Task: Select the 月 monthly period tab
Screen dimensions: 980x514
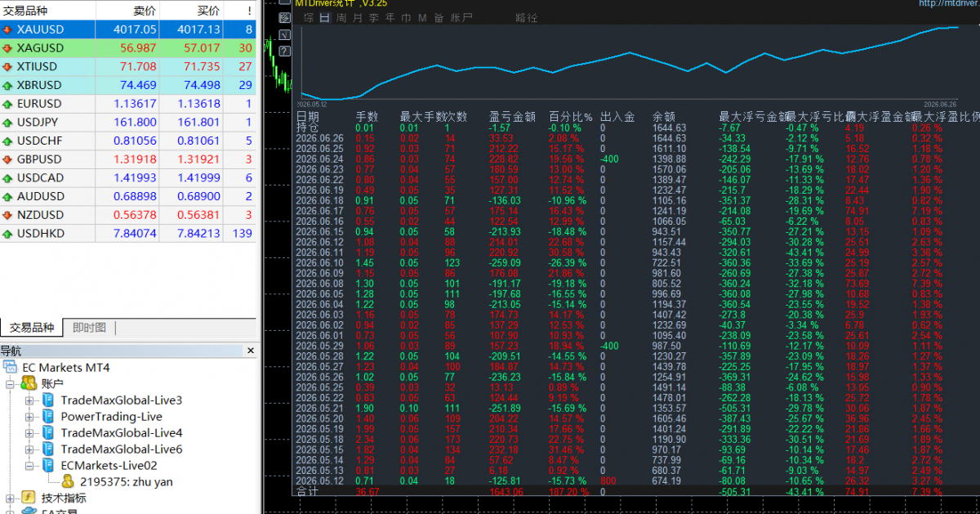Action: (357, 18)
